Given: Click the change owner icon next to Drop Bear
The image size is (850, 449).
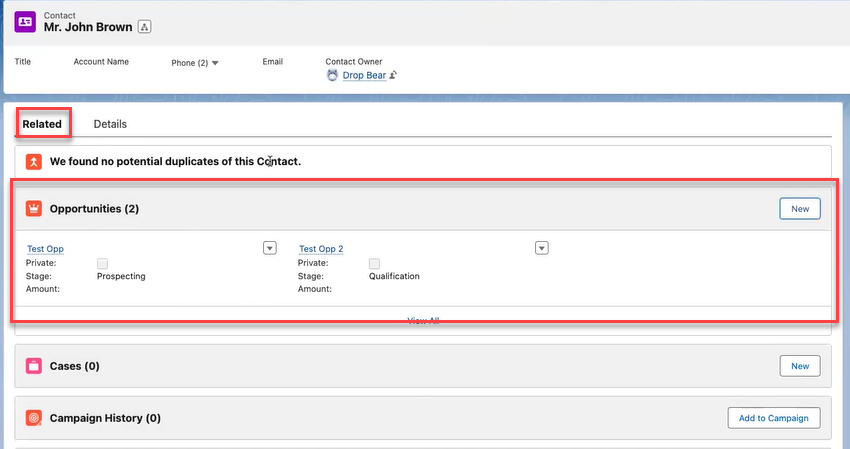Looking at the screenshot, I should (x=394, y=75).
